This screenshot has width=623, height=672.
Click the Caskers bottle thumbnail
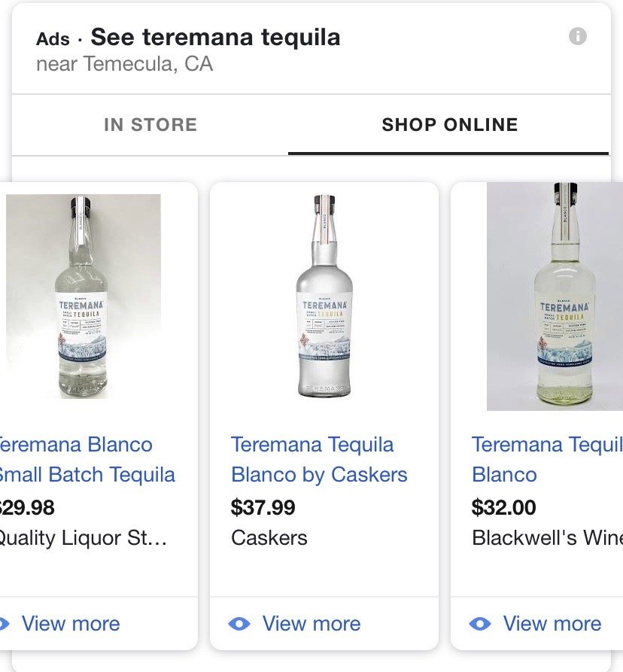coord(324,296)
